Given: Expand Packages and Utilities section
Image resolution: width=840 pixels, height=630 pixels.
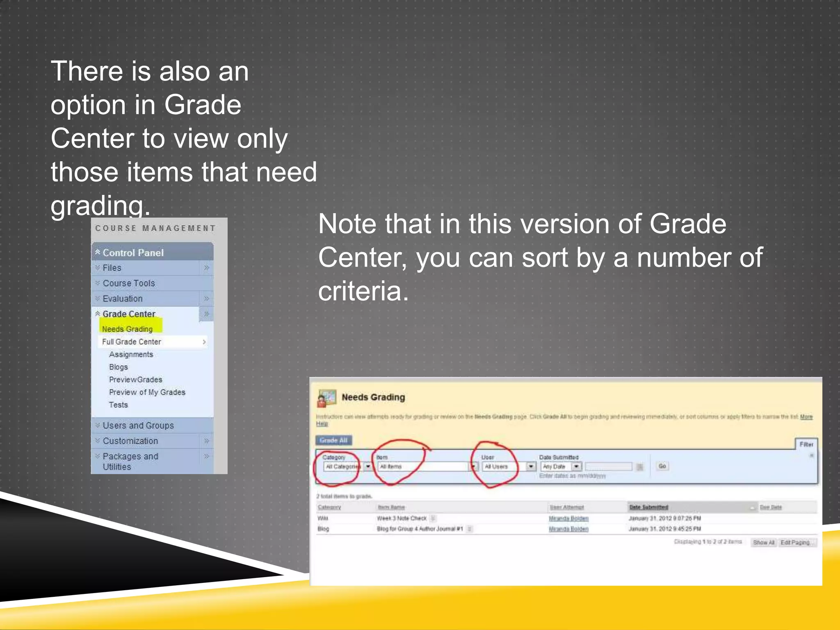Looking at the screenshot, I should pos(98,456).
